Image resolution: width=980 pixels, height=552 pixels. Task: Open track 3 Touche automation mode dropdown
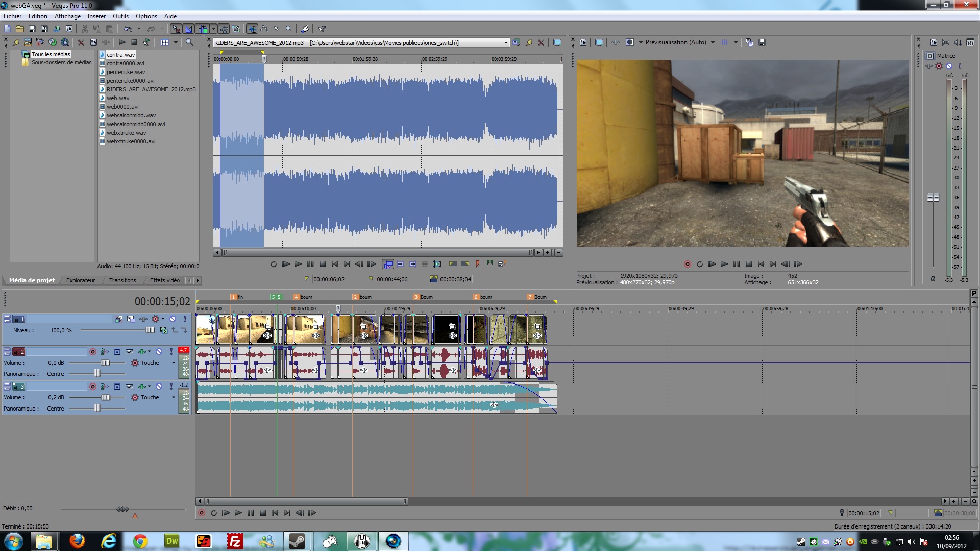(174, 397)
